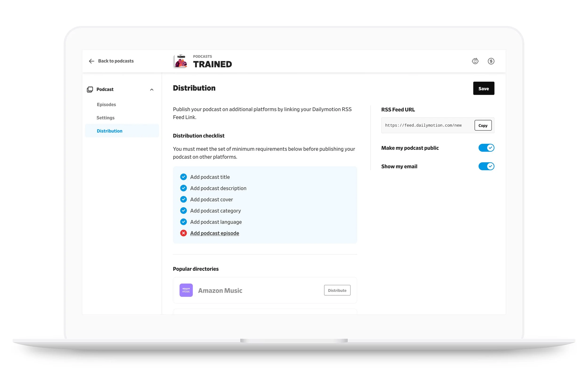
Task: Open the emoji face icon in header
Action: [475, 61]
